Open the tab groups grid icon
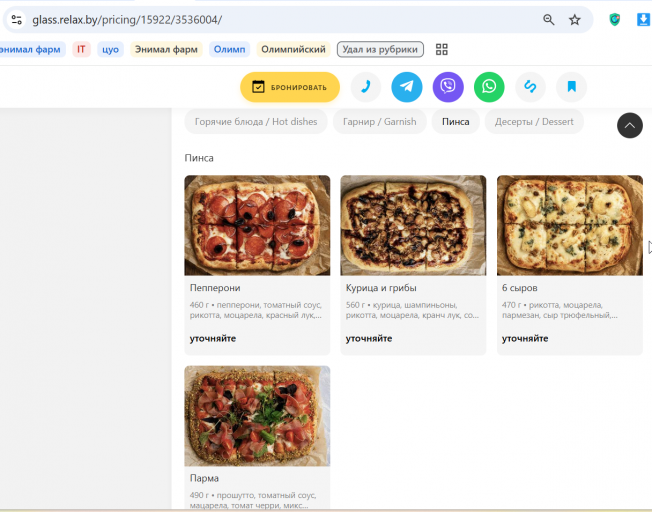This screenshot has height=512, width=652. [442, 49]
